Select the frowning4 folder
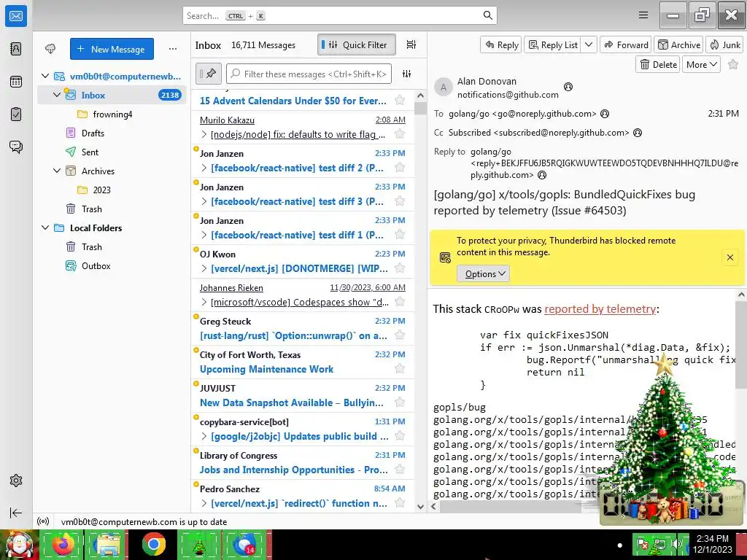The width and height of the screenshot is (747, 560). (x=112, y=114)
